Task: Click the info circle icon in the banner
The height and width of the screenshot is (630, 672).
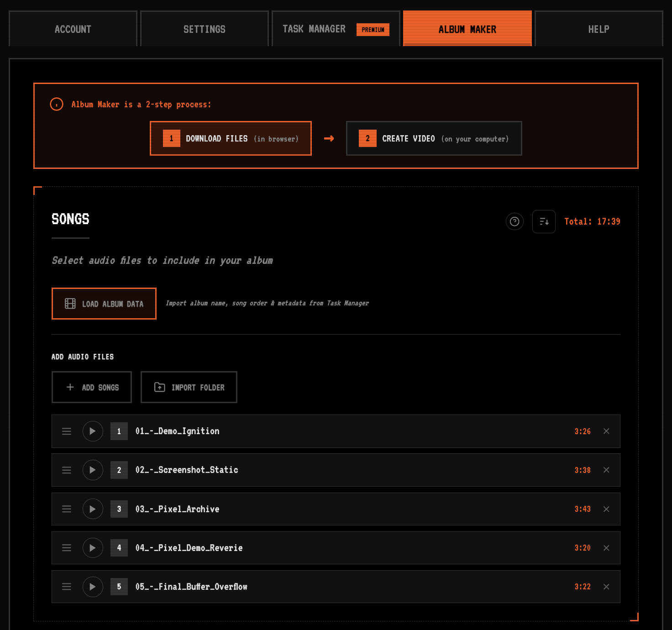Action: pyautogui.click(x=57, y=104)
